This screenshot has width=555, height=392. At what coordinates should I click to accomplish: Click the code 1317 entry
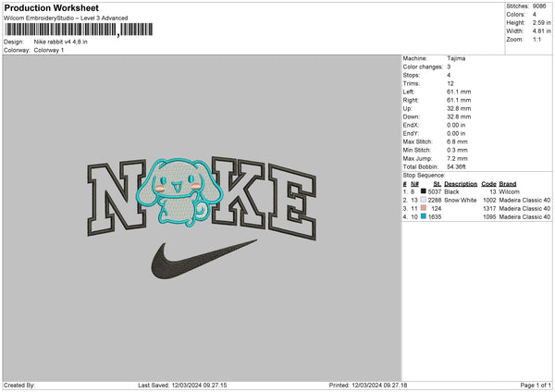click(x=489, y=208)
